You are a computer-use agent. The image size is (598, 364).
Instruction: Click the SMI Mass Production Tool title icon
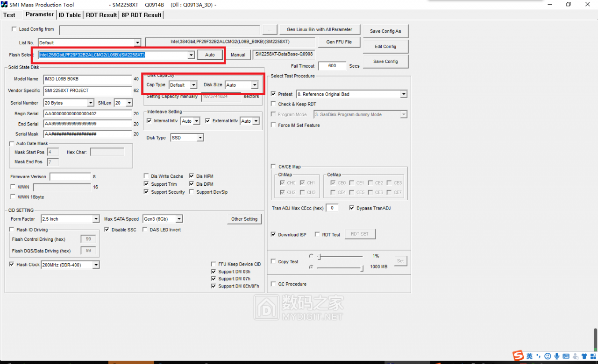tap(4, 4)
